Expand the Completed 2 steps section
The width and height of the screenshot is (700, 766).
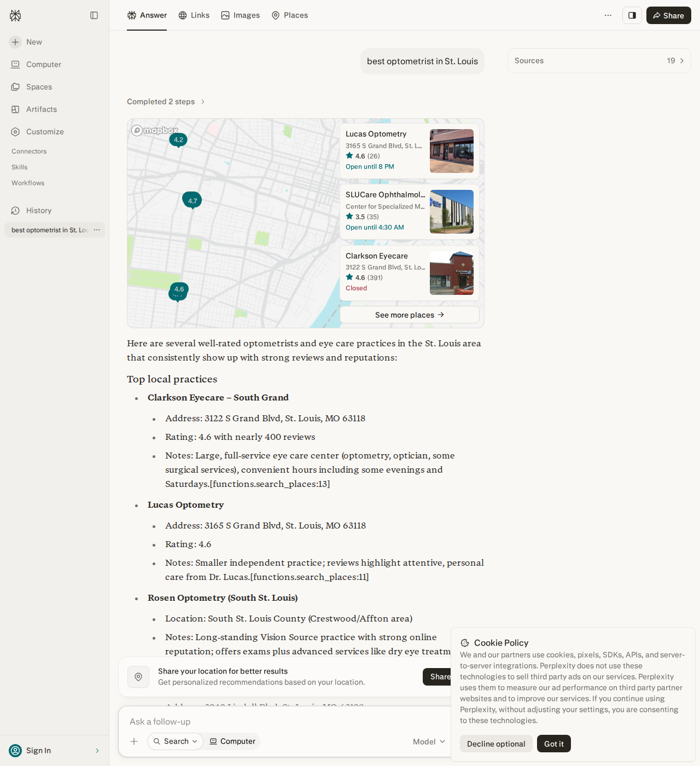click(x=166, y=102)
